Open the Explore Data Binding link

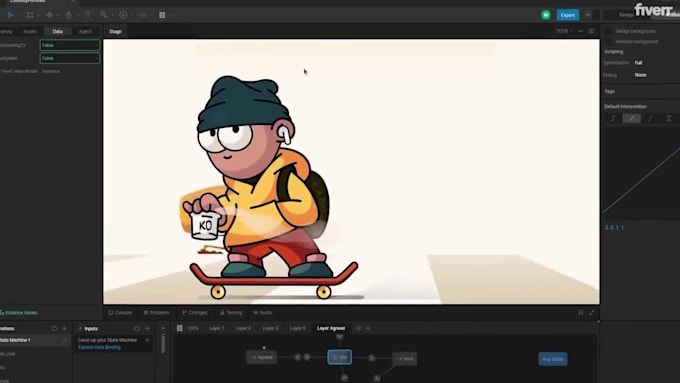(x=99, y=347)
